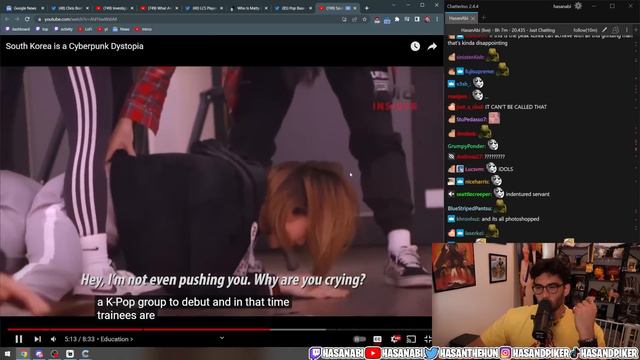The image size is (640, 360).
Task: Open the activity bookmark
Action: click(x=63, y=29)
